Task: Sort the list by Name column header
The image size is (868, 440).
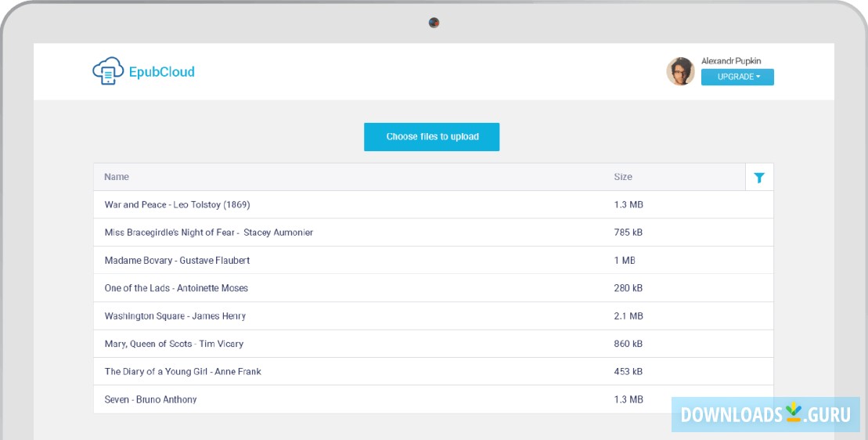Action: 117,177
